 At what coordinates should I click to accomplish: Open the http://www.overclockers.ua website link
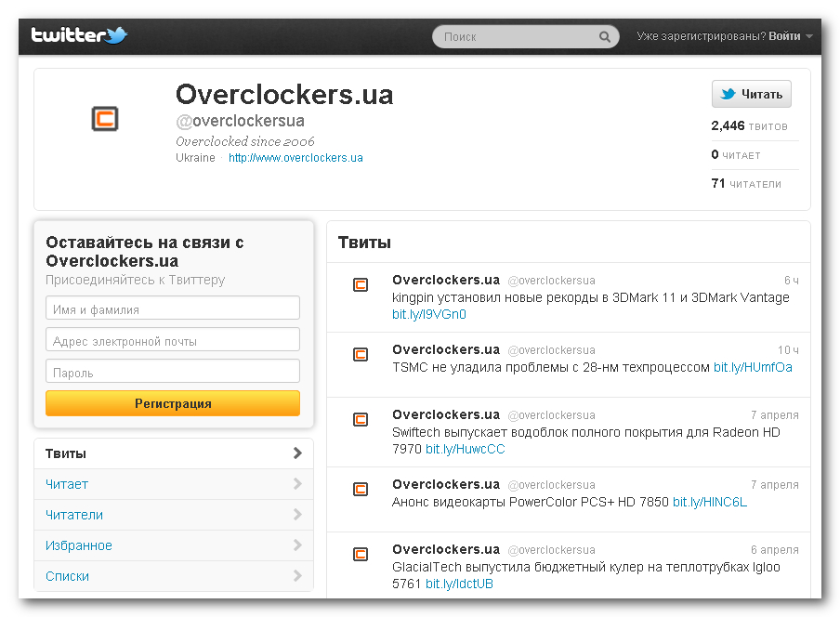point(295,157)
